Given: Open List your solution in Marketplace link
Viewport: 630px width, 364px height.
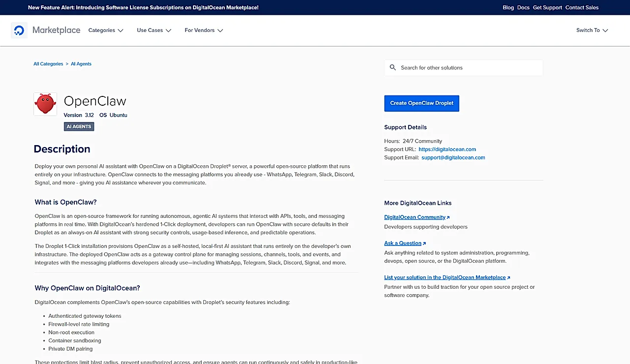Looking at the screenshot, I should pyautogui.click(x=445, y=278).
